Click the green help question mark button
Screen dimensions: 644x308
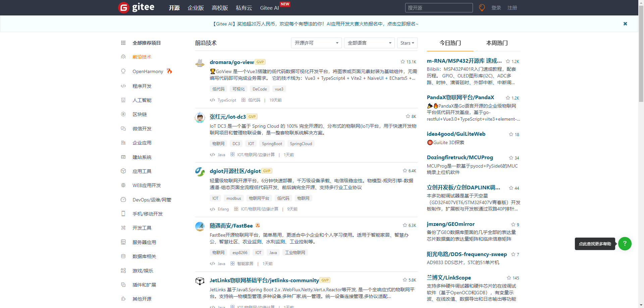[x=625, y=244]
